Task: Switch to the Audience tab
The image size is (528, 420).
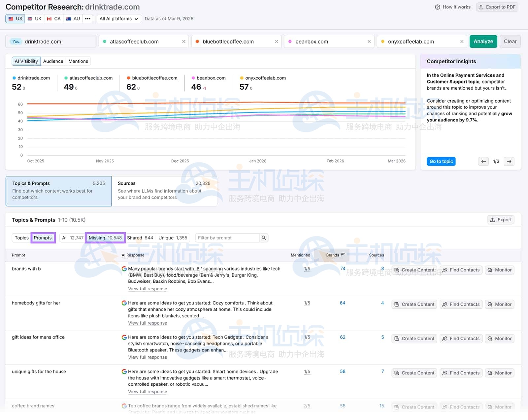Action: pyautogui.click(x=53, y=61)
